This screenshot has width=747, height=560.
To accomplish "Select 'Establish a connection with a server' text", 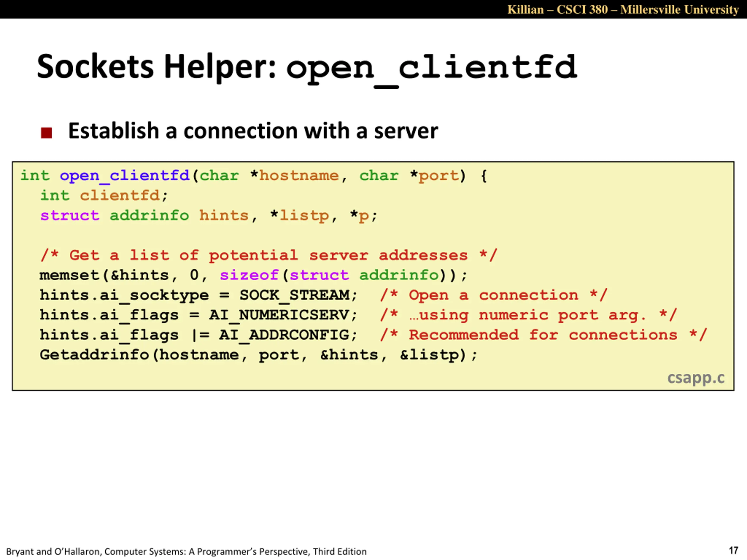I will 253,131.
